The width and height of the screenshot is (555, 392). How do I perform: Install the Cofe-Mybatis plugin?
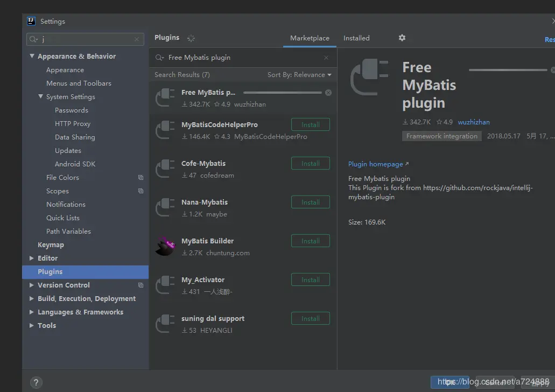pos(311,163)
